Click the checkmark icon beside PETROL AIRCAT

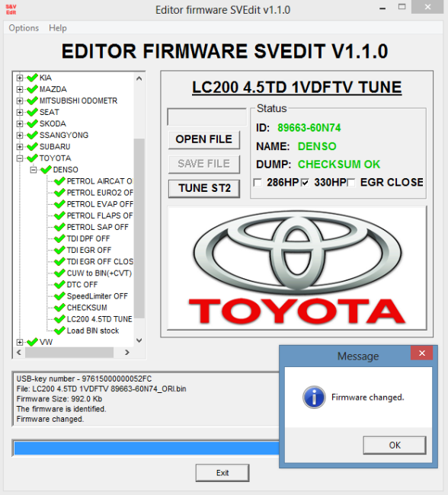coord(59,181)
